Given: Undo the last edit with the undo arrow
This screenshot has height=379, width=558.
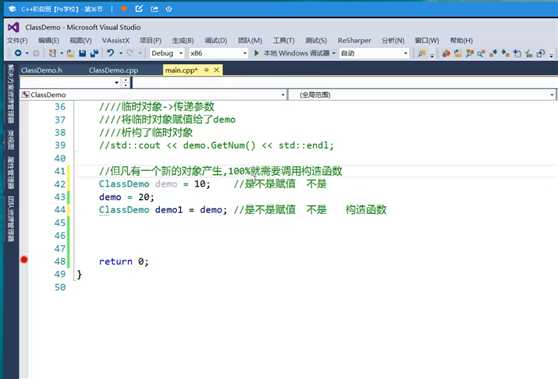Looking at the screenshot, I should [x=111, y=53].
